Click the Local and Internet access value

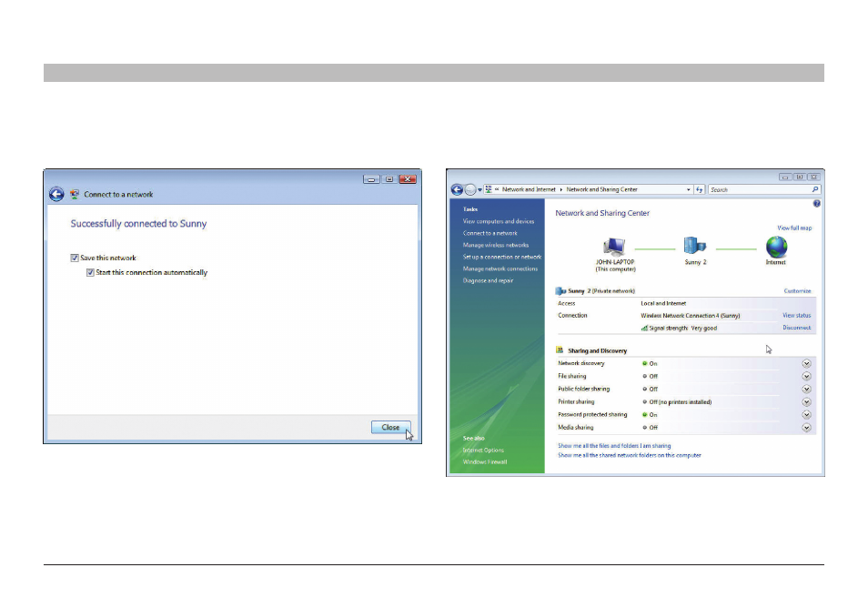(x=663, y=303)
